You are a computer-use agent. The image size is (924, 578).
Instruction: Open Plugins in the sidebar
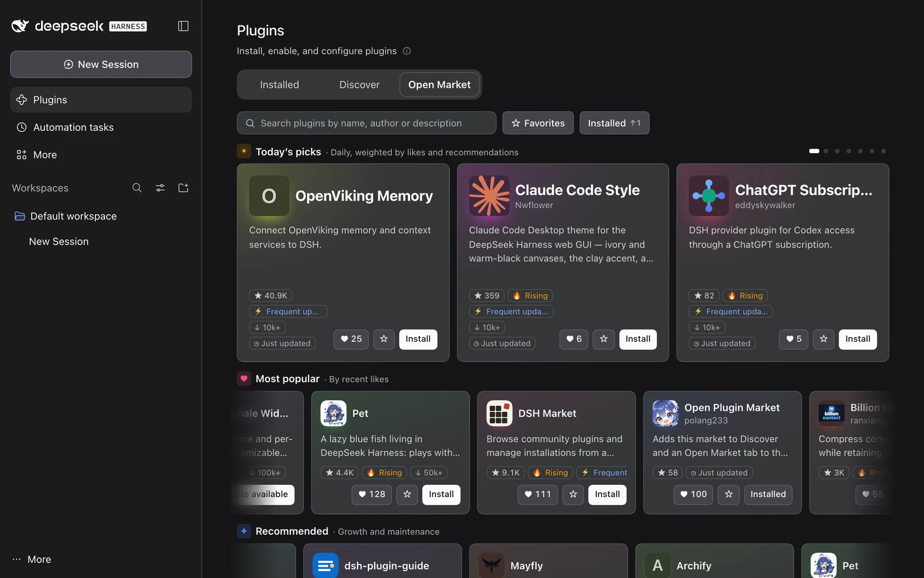(x=101, y=100)
